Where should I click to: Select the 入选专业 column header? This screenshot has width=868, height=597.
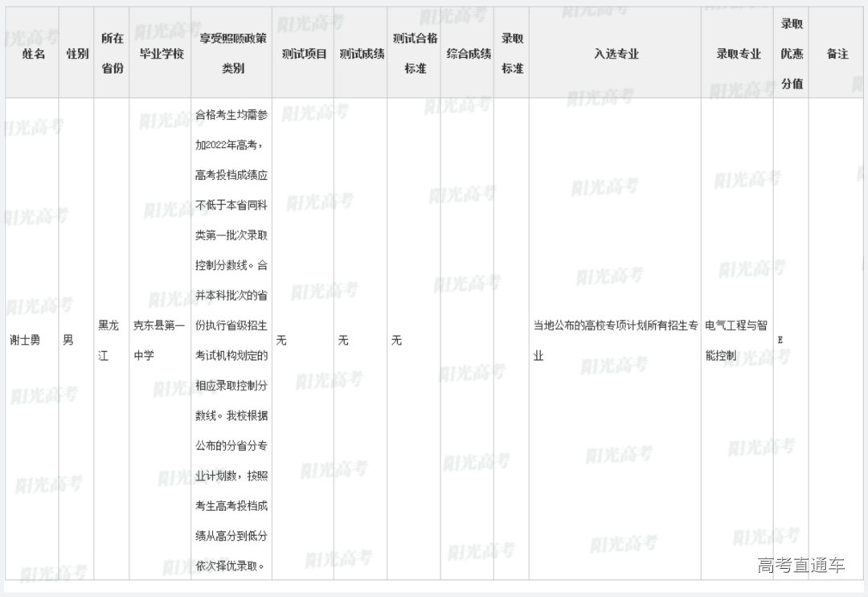coord(616,54)
